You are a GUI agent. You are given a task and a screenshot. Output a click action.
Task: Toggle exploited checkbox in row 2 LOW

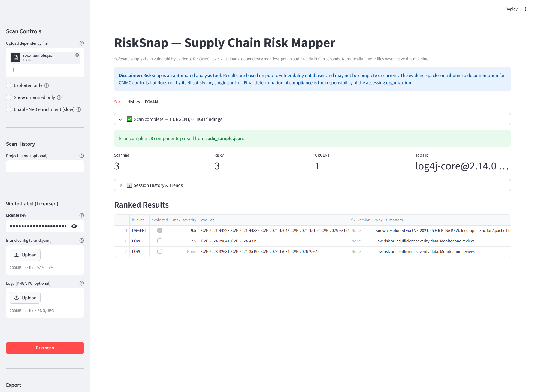[x=160, y=251]
